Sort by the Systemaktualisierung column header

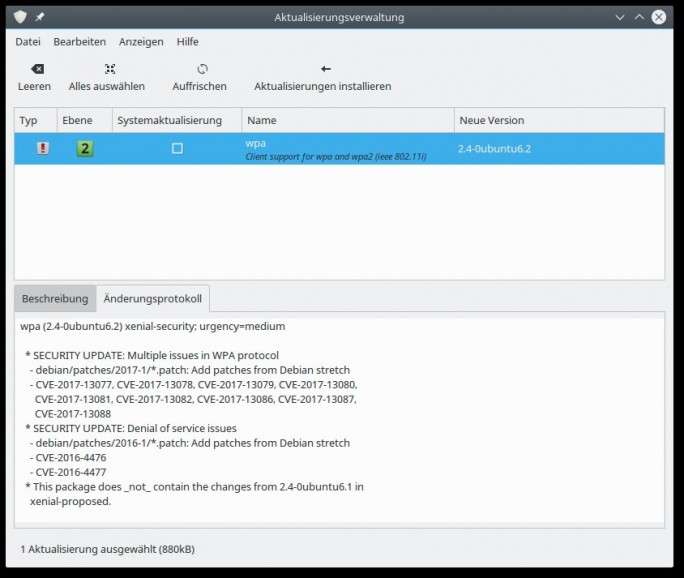(x=177, y=120)
